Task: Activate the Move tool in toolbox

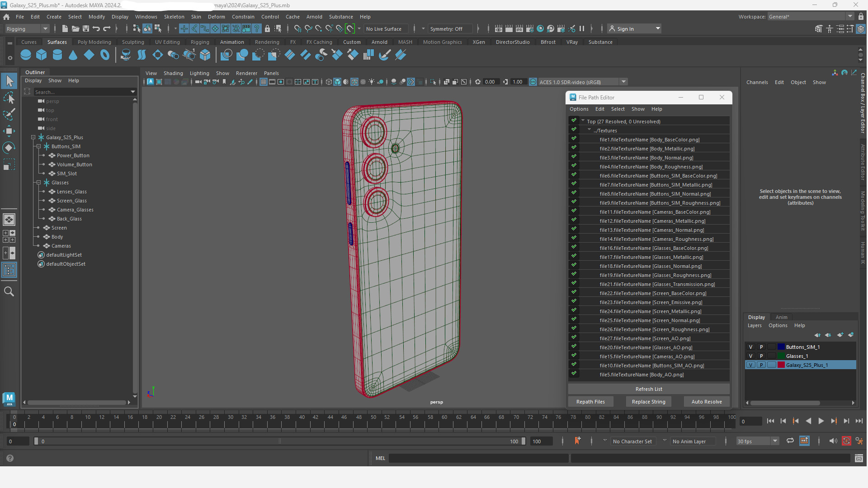Action: pyautogui.click(x=9, y=131)
